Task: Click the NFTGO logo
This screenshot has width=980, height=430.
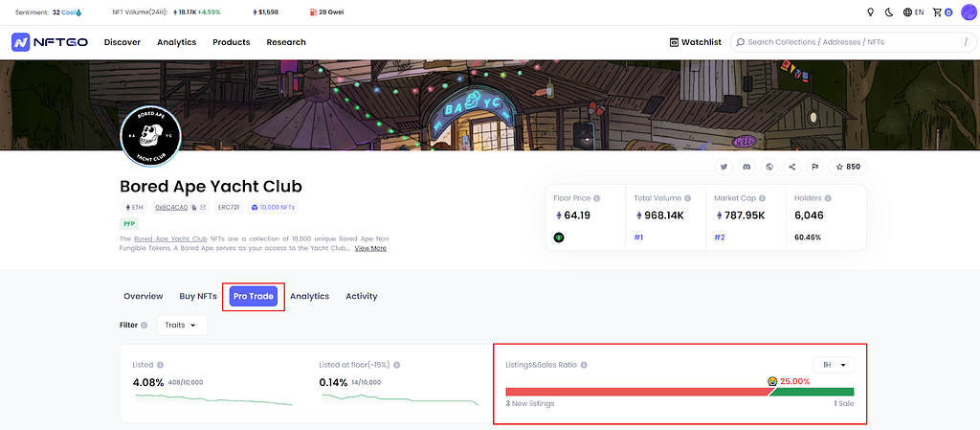Action: [x=50, y=42]
